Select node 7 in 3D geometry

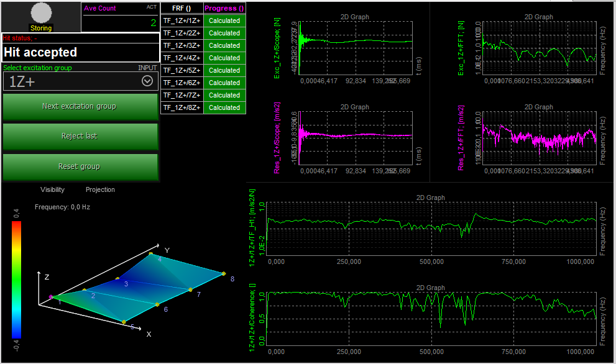[x=191, y=290]
